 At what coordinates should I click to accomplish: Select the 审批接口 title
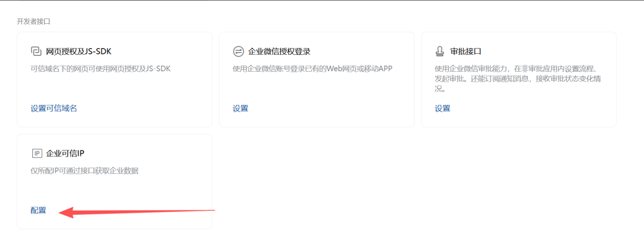pyautogui.click(x=466, y=51)
